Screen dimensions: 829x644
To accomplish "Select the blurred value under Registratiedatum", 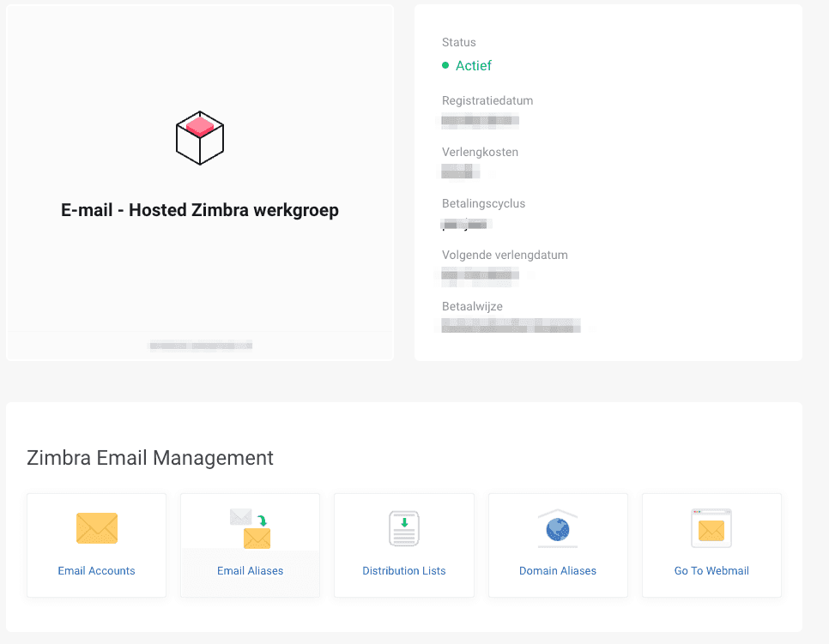I will tap(480, 120).
